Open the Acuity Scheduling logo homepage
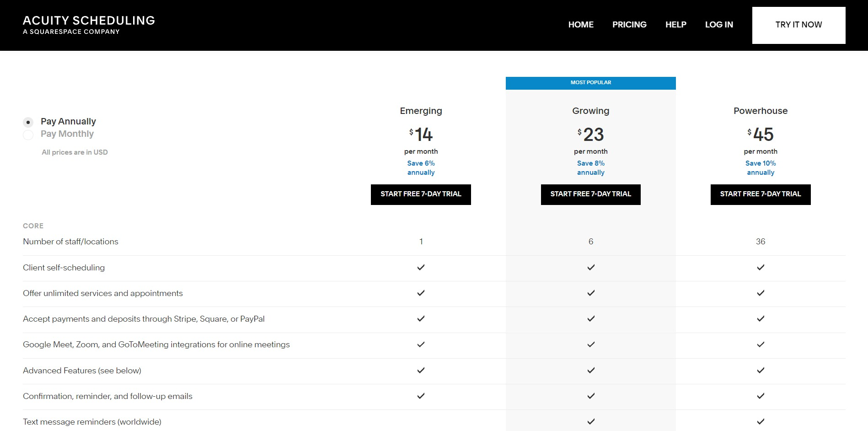The image size is (868, 431). coord(89,25)
